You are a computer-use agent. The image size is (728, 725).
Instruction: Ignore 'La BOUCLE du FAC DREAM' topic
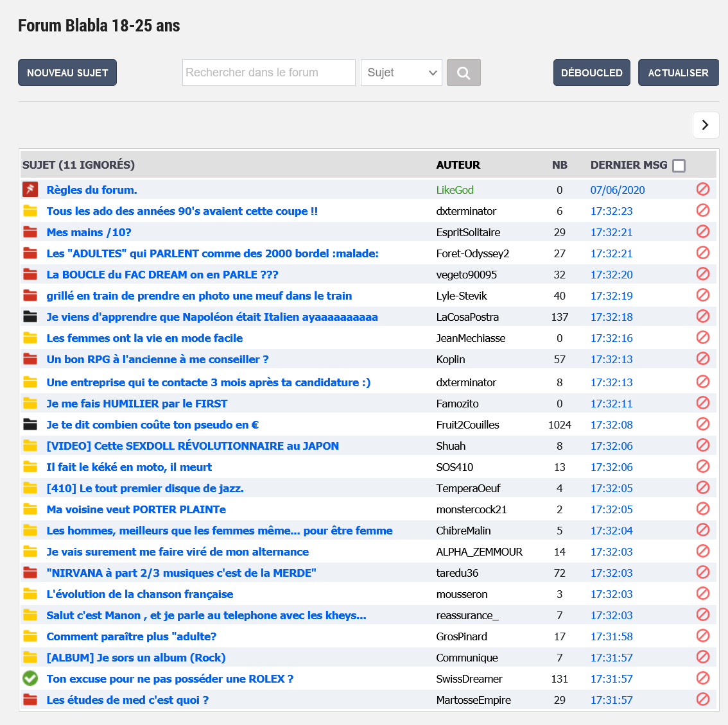pos(702,274)
